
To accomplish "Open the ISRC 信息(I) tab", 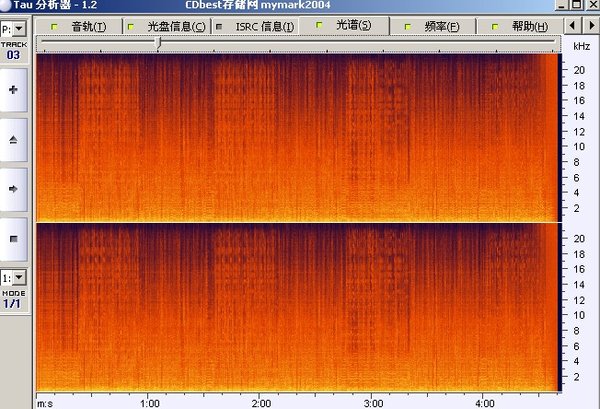I will point(255,26).
